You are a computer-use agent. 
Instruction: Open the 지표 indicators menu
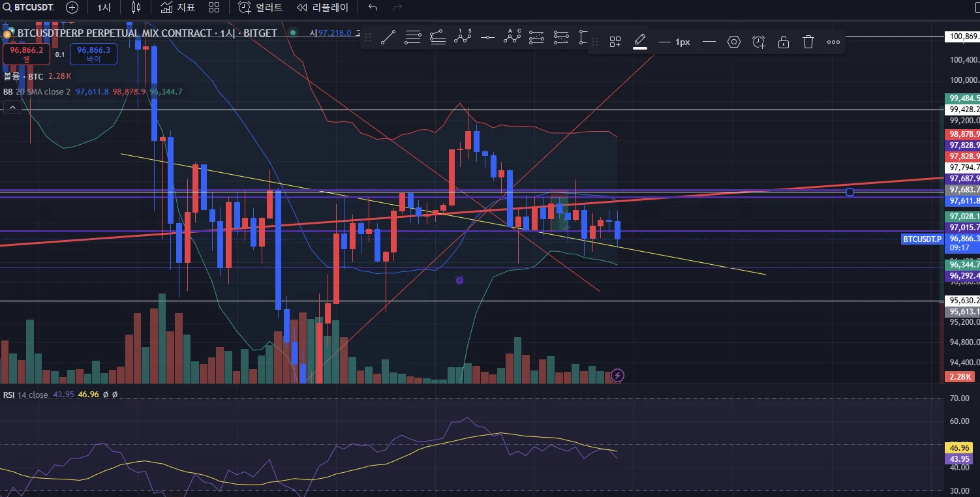click(x=178, y=8)
